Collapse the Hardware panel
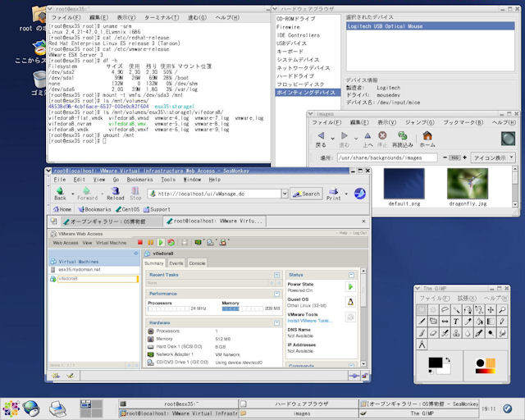525x420 pixels. (277, 323)
